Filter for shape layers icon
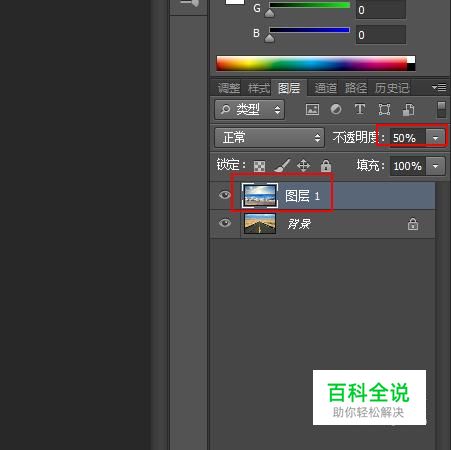Screen dimensions: 451x450 [384, 109]
